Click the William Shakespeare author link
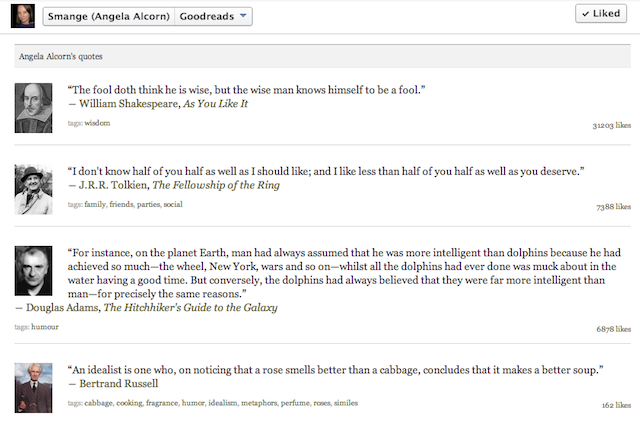Viewport: 640px width, 423px height. pyautogui.click(x=129, y=104)
